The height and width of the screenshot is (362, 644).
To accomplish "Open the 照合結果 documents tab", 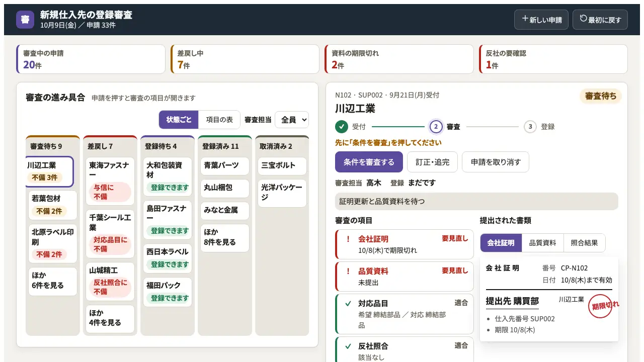I will [585, 243].
